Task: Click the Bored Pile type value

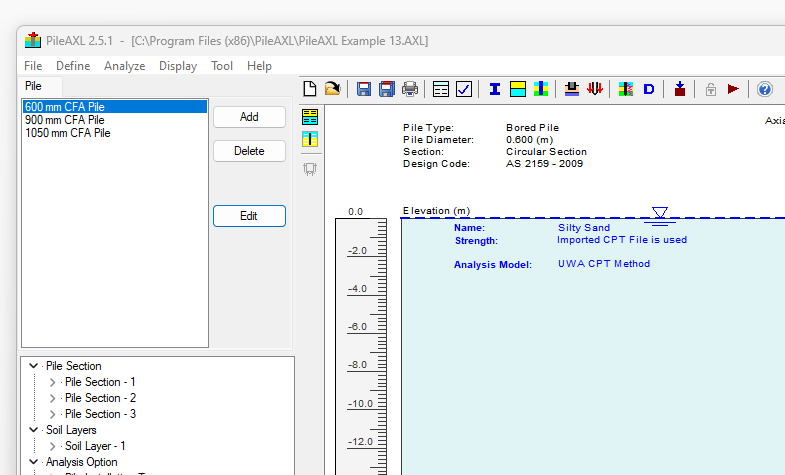Action: point(532,128)
